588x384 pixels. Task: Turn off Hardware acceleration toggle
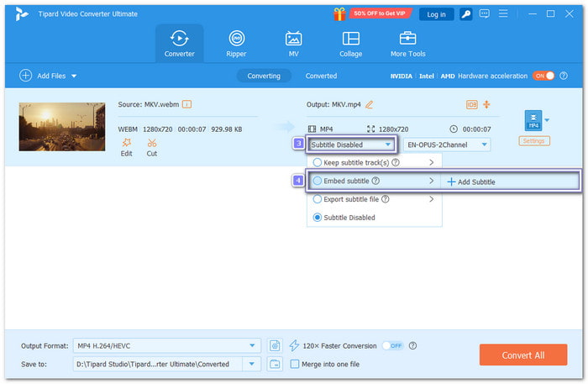(x=543, y=76)
